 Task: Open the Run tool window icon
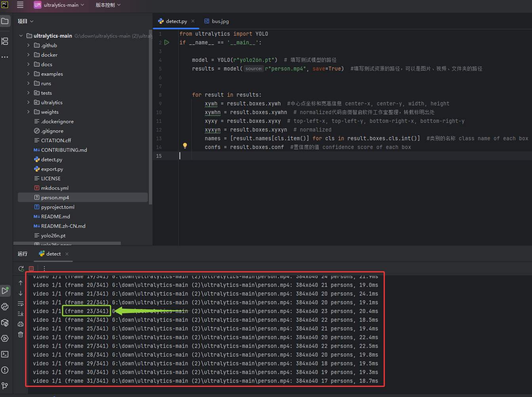(x=5, y=291)
